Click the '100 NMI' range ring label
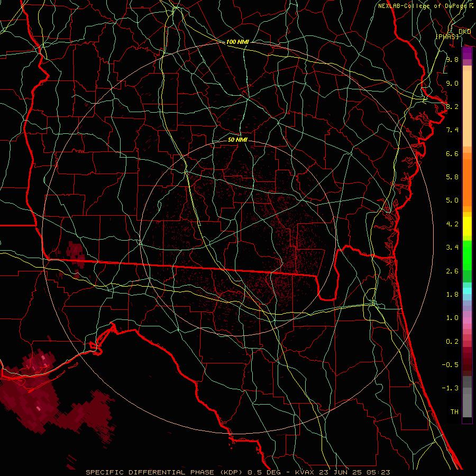This screenshot has height=476, width=476. click(x=237, y=42)
